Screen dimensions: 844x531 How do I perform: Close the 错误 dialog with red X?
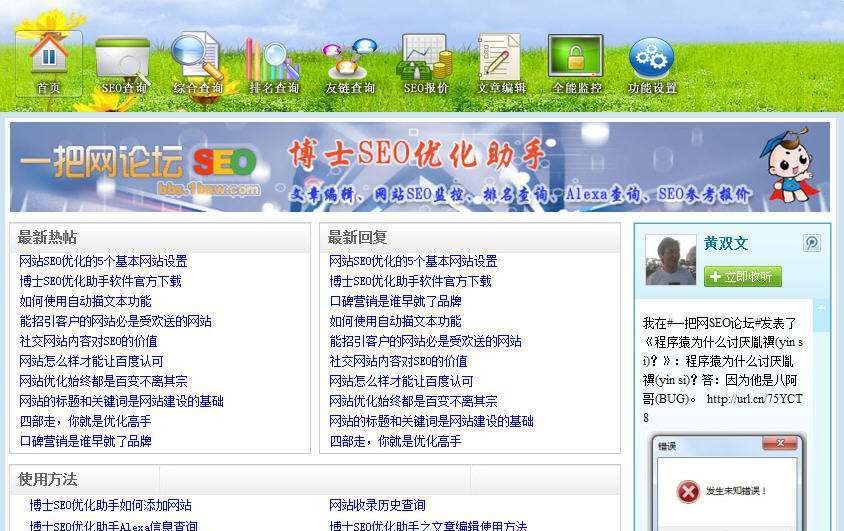(780, 443)
